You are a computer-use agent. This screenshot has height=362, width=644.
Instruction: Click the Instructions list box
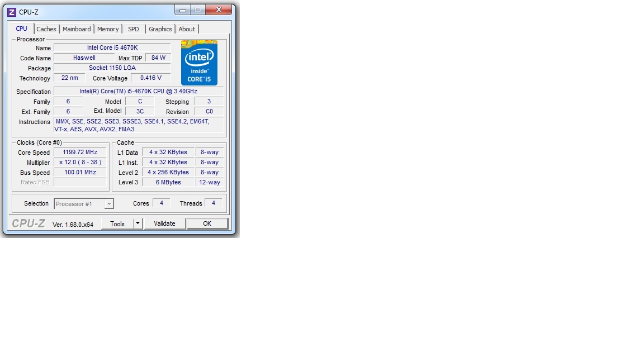[139, 125]
